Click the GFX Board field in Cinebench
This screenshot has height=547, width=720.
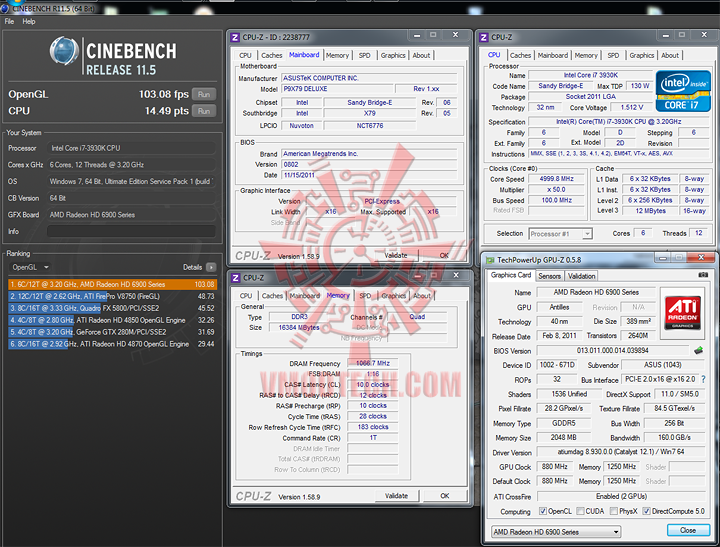(131, 214)
